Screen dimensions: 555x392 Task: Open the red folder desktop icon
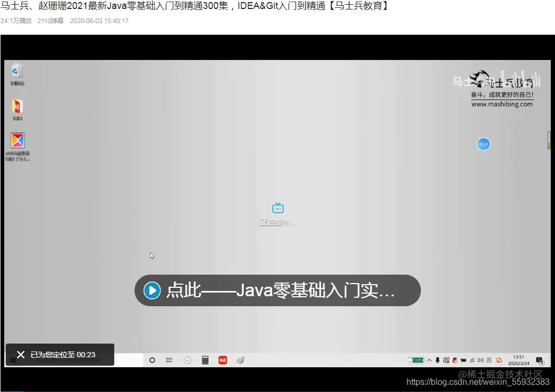[x=17, y=109]
